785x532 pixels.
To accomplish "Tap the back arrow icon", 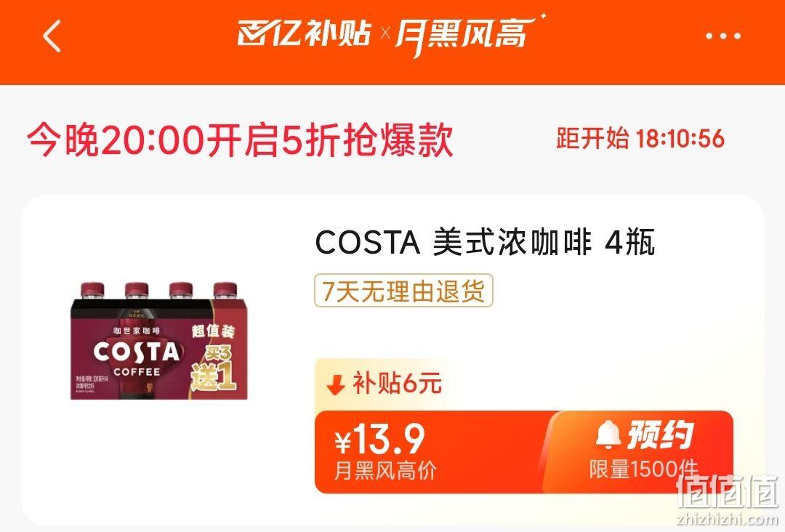I will [52, 36].
